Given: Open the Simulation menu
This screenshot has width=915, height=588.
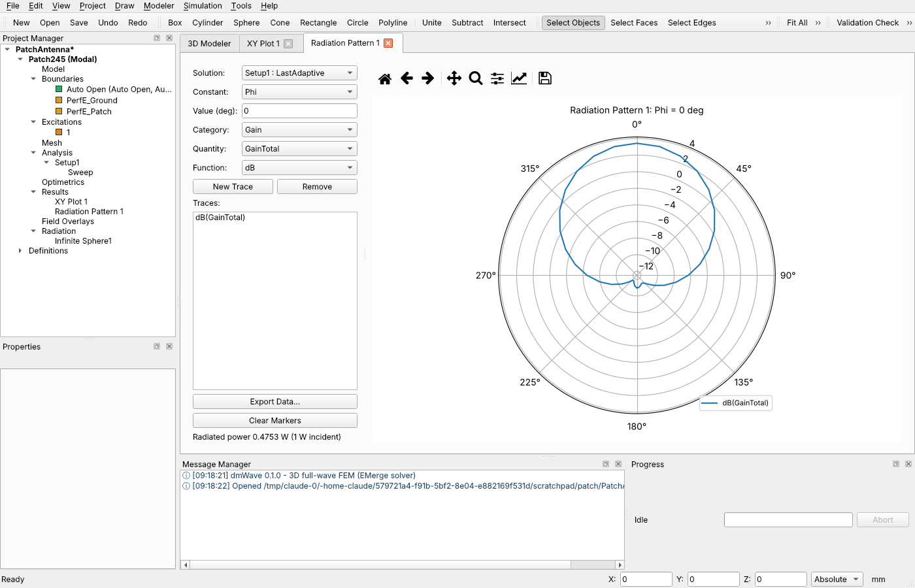Looking at the screenshot, I should pyautogui.click(x=203, y=6).
